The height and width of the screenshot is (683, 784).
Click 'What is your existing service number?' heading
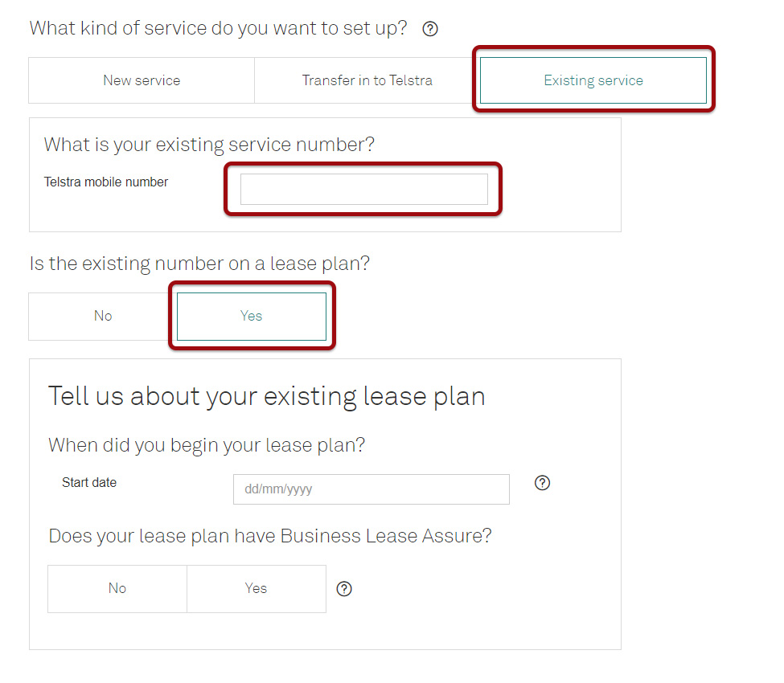coord(209,145)
